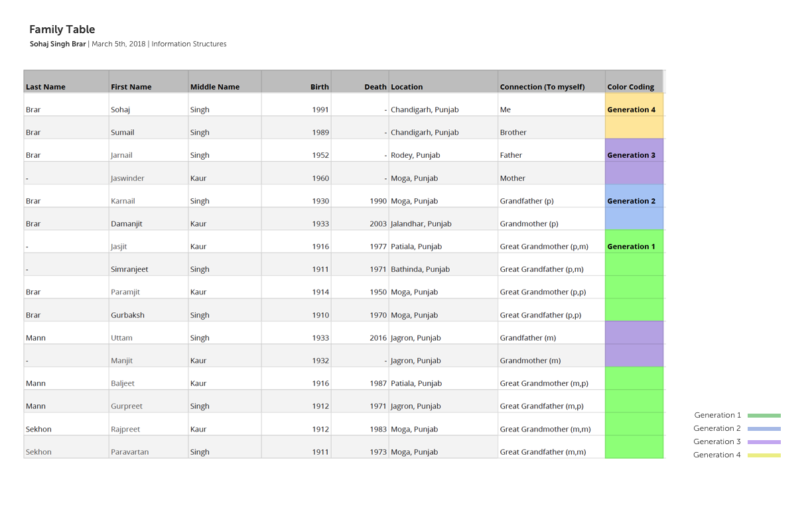The width and height of the screenshot is (812, 525).
Task: Select the "Connection (To myself)" header
Action: 542,87
